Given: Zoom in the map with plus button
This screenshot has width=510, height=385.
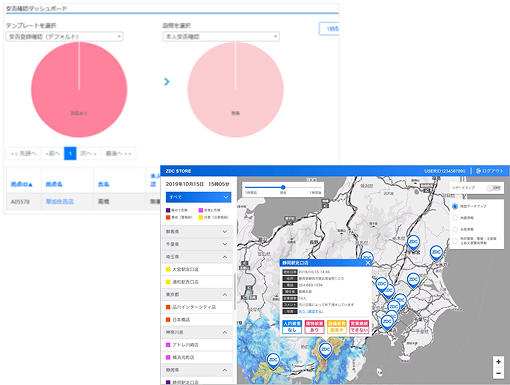Looking at the screenshot, I should 498,361.
